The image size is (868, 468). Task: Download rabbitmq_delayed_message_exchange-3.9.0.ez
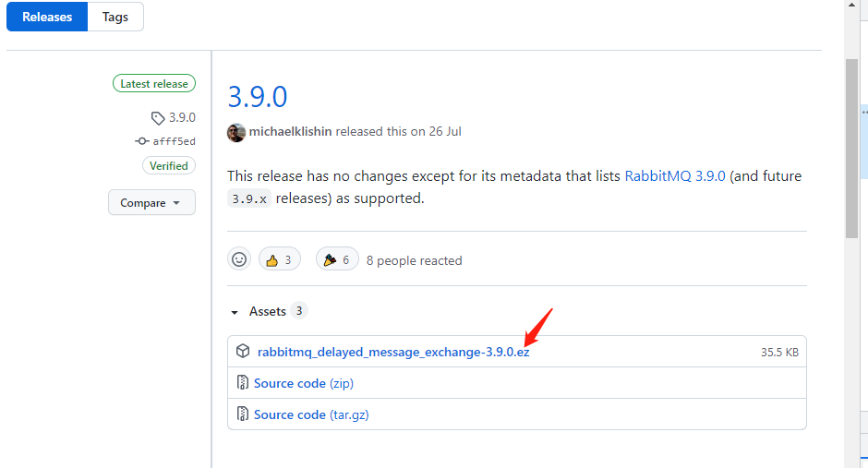click(x=393, y=352)
